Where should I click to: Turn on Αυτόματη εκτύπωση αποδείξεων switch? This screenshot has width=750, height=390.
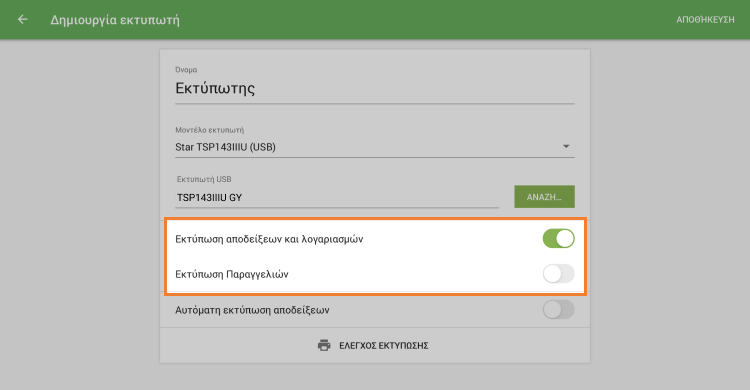(x=558, y=310)
